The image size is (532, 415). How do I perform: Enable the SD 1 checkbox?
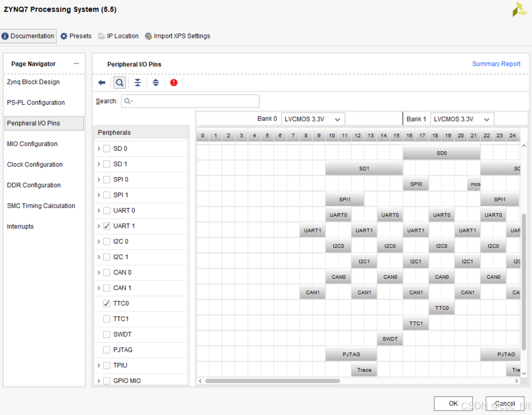click(x=107, y=164)
